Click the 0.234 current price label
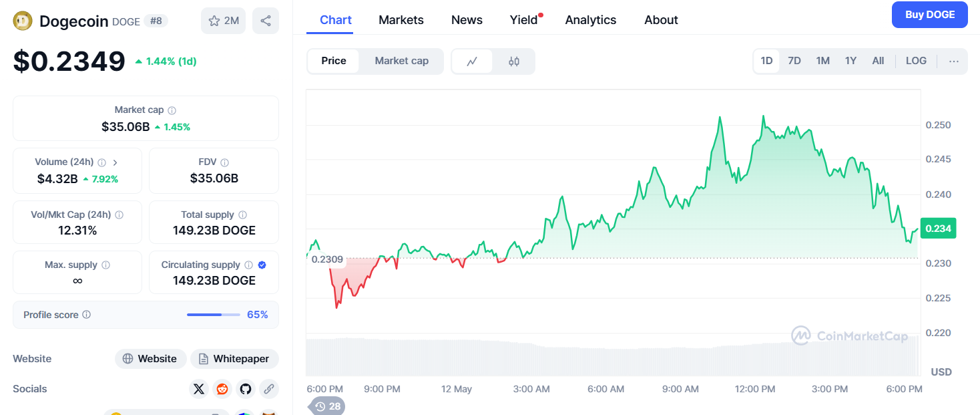Viewport: 980px width, 415px height. click(938, 229)
